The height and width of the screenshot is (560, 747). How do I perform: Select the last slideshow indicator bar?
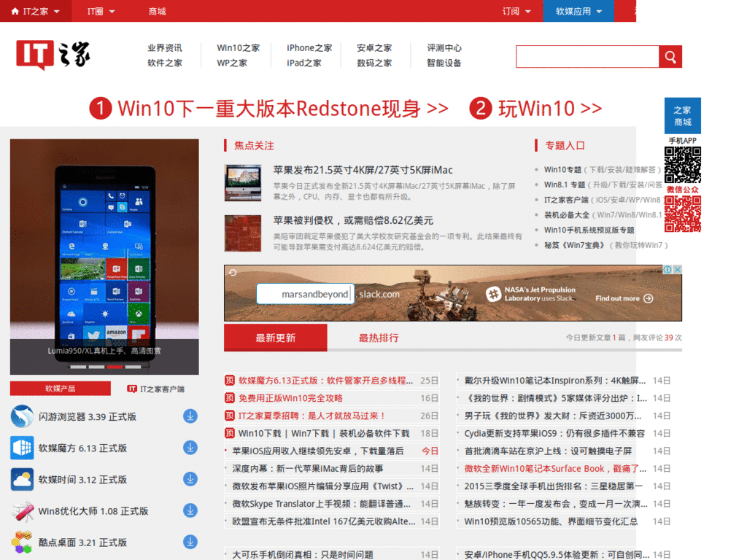133,367
